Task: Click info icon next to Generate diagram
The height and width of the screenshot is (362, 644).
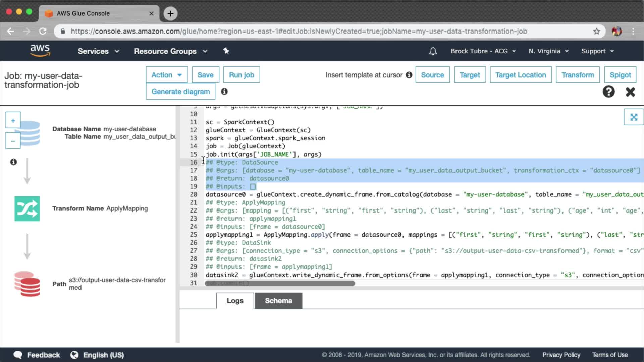Action: (x=224, y=92)
